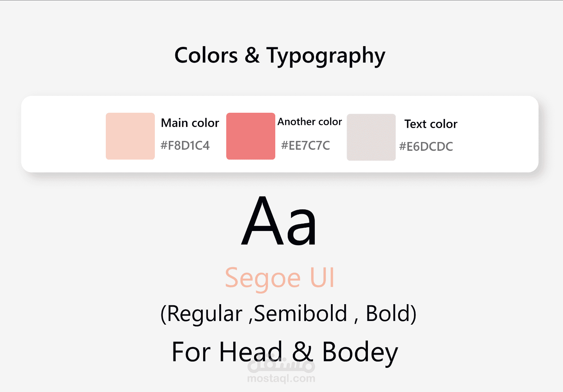Click the Colors & Typography heading
Image resolution: width=563 pixels, height=392 pixels.
[280, 56]
